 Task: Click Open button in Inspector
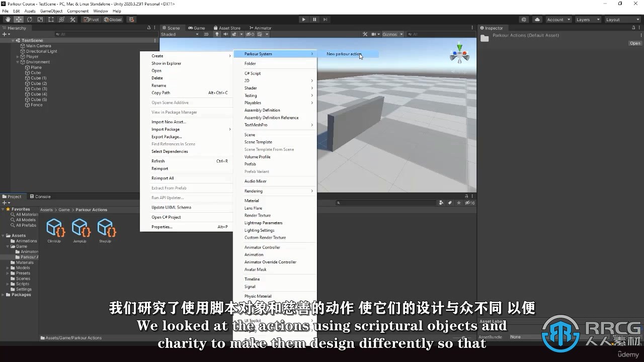(635, 43)
